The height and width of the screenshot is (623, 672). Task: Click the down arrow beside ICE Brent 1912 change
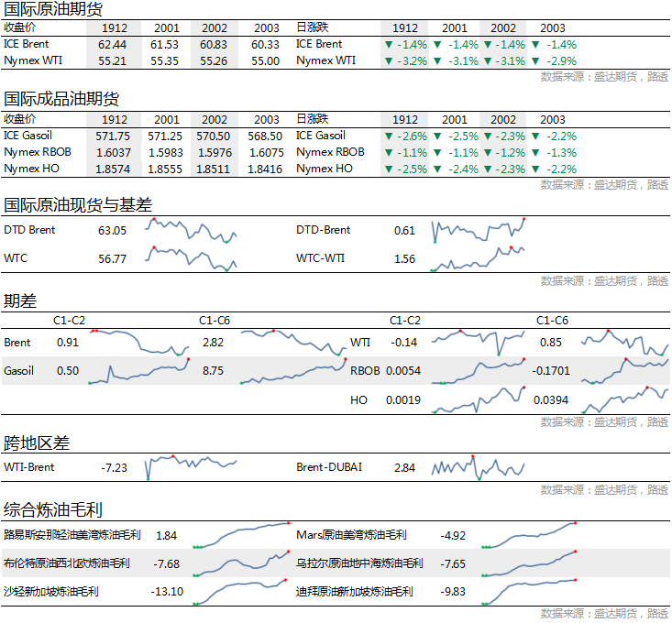(389, 44)
